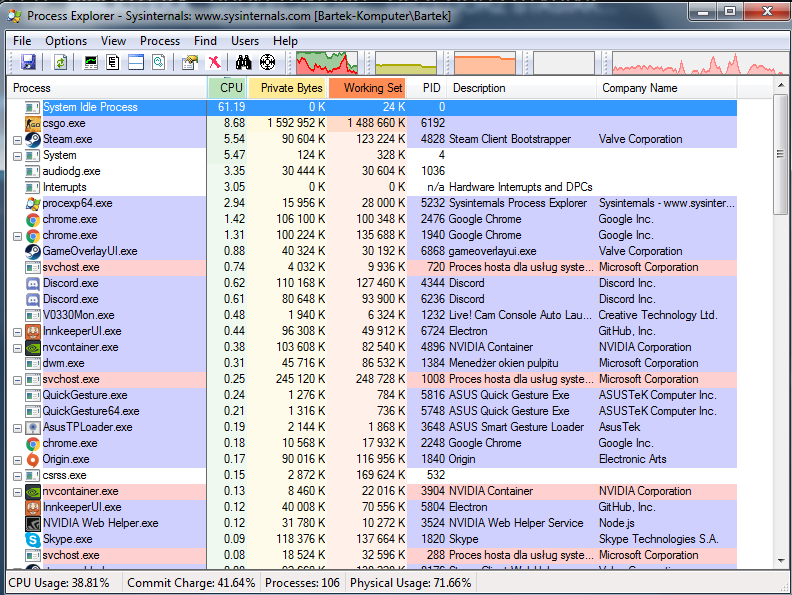
Task: Select the audiodg.exe process row
Action: point(372,171)
